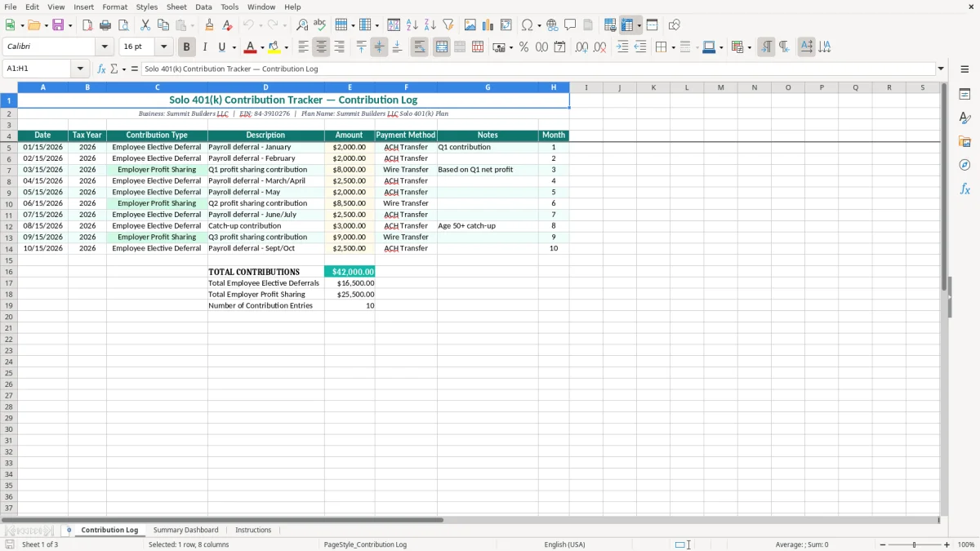Toggle Merge and Center Cells
The image size is (980, 551).
[x=441, y=47]
